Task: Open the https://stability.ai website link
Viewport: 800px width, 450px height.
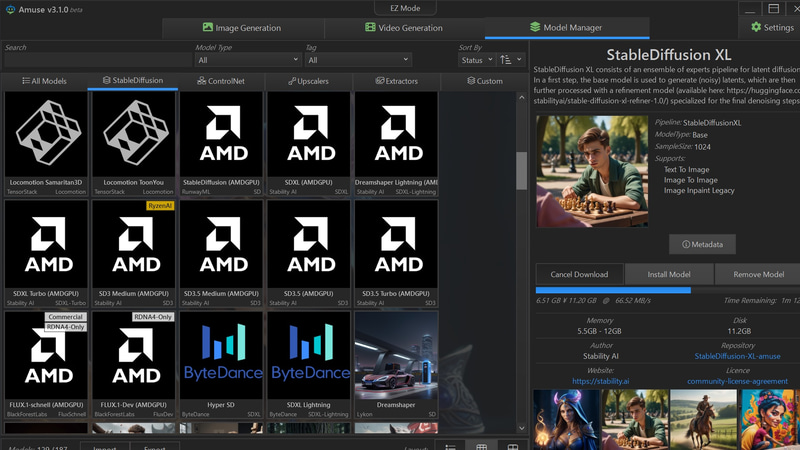Action: click(601, 381)
